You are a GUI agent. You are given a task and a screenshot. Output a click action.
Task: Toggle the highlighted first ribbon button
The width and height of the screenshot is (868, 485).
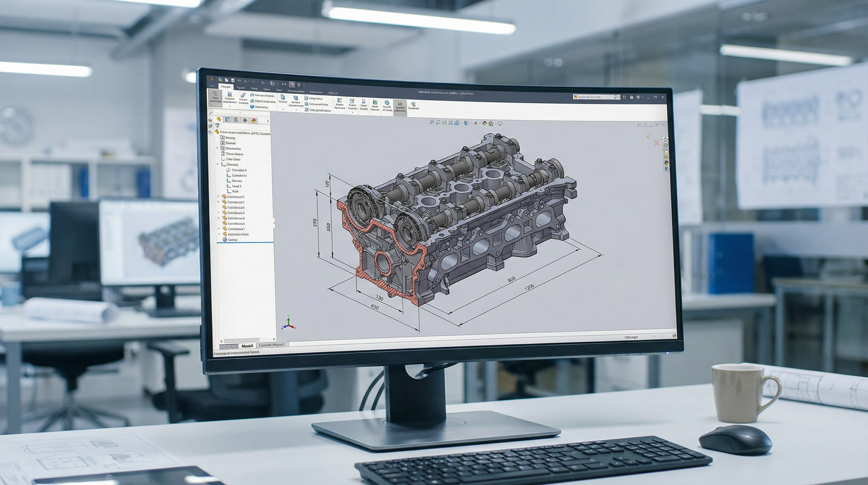pyautogui.click(x=215, y=98)
